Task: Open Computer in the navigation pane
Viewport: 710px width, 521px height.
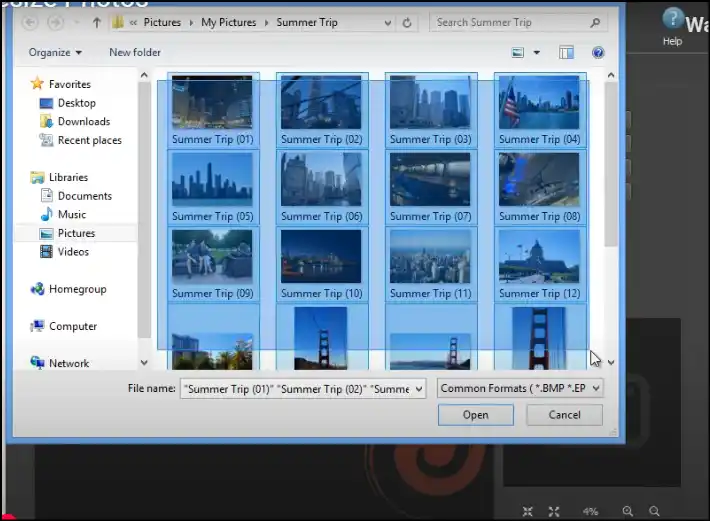Action: 63,326
